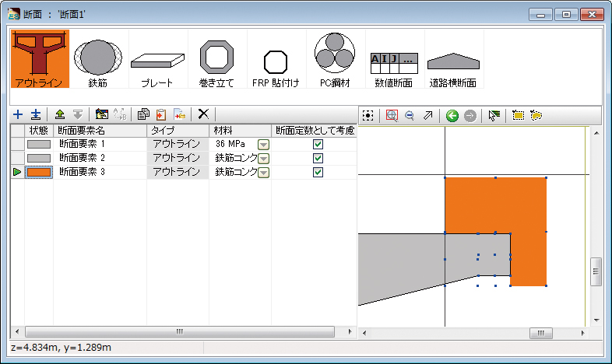Image resolution: width=612 pixels, height=364 pixels.
Task: Click the diagonal arrow view icon
Action: pyautogui.click(x=428, y=116)
